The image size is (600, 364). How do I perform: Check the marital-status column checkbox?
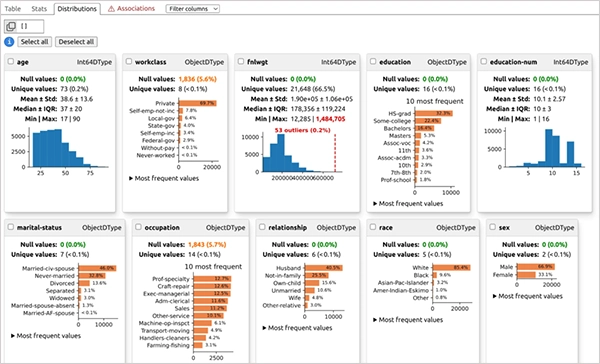[x=11, y=227]
